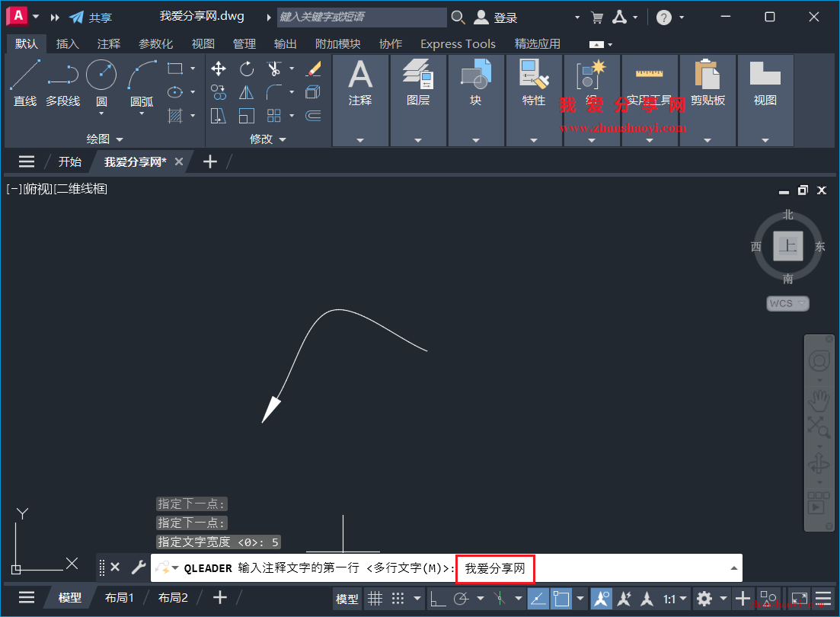Click the keyword search input field
This screenshot has height=617, width=840.
(x=362, y=18)
